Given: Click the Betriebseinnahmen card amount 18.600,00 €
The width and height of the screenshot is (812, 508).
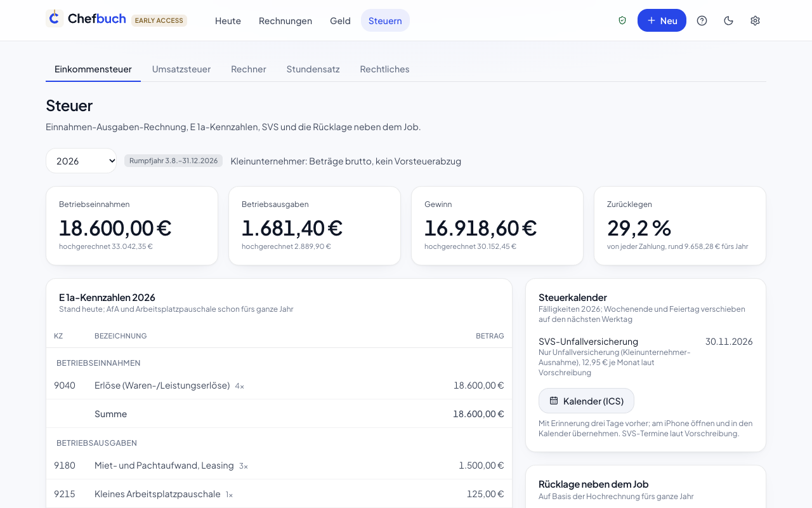Looking at the screenshot, I should click(x=115, y=227).
